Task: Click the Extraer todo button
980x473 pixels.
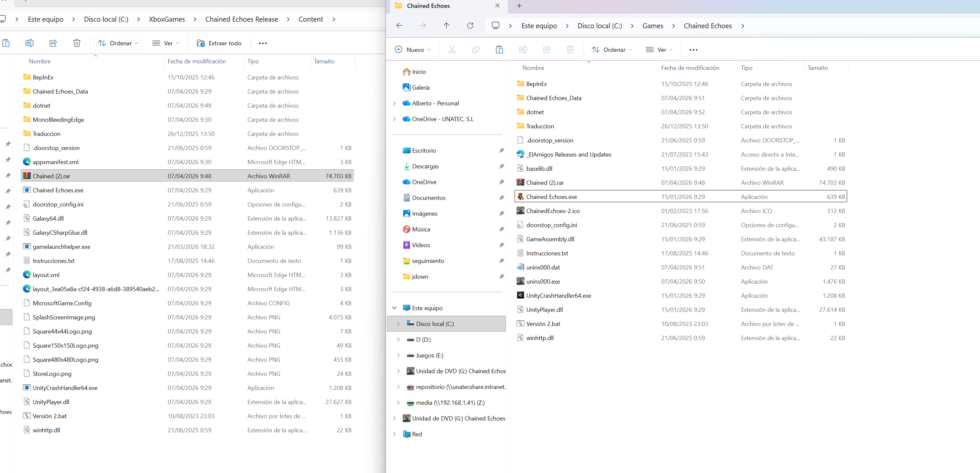Action: tap(219, 43)
